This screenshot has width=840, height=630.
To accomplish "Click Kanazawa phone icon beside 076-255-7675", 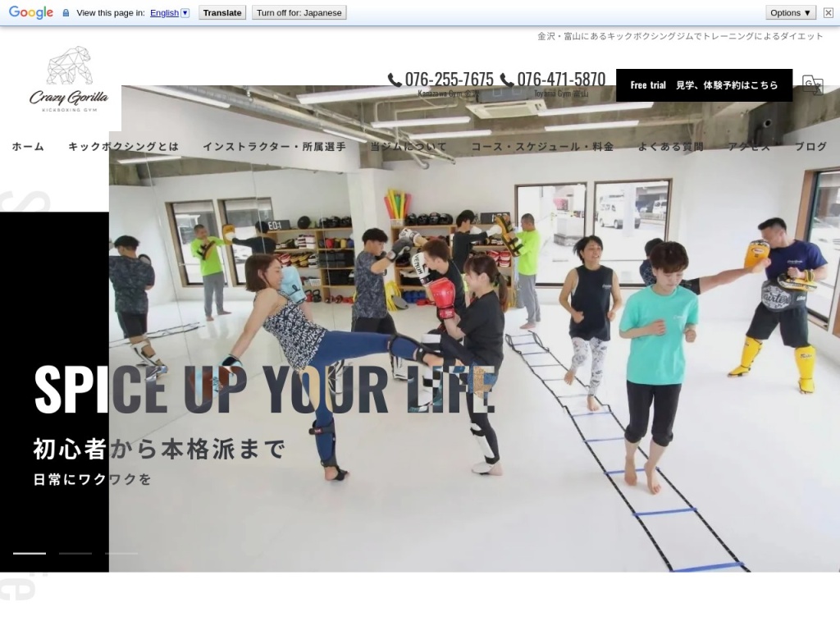I will pyautogui.click(x=395, y=80).
